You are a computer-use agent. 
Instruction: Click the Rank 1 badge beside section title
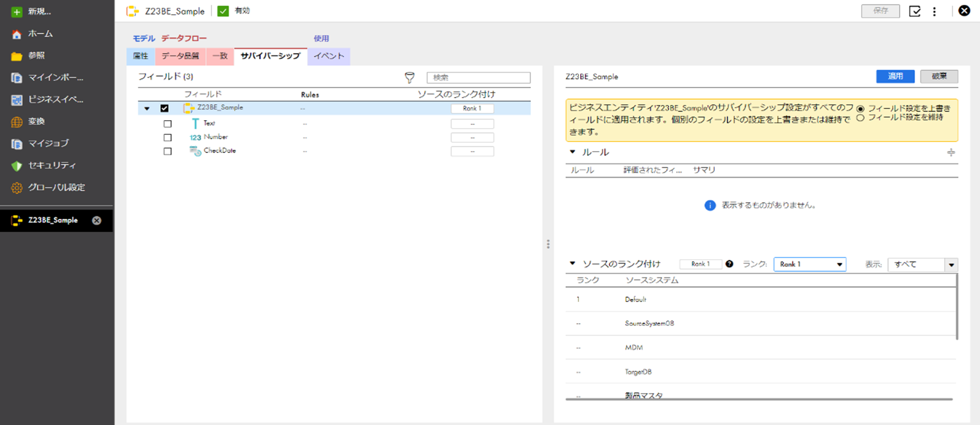(x=700, y=264)
